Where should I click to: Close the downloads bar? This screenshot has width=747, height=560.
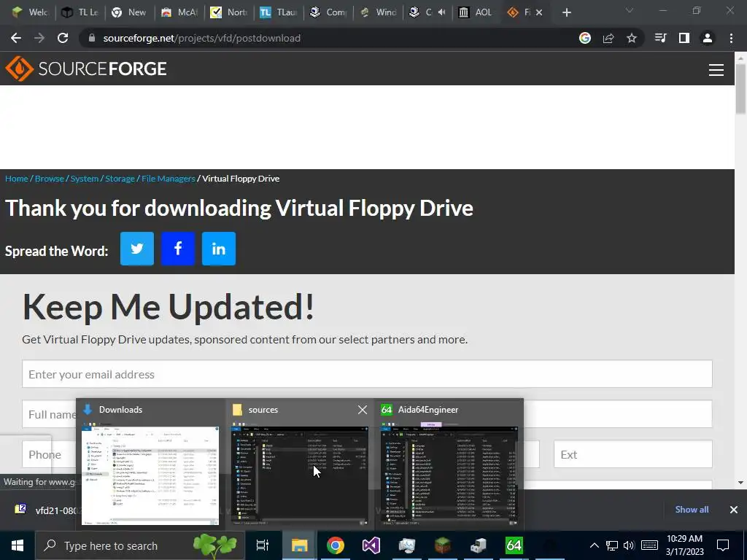coord(734,510)
